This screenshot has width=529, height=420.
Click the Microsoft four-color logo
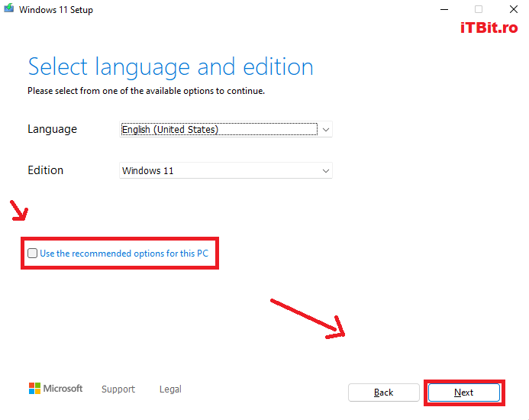[35, 389]
